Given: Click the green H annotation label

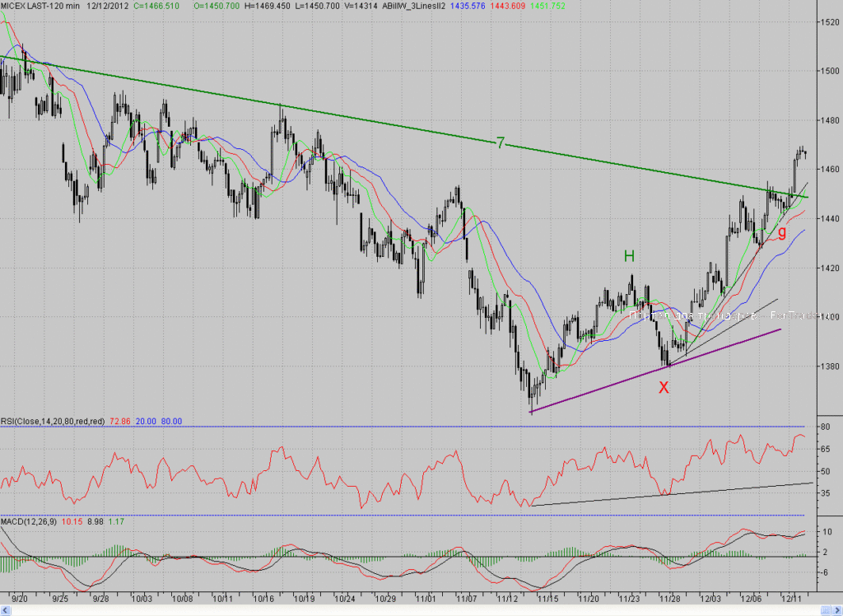Looking at the screenshot, I should point(629,257).
